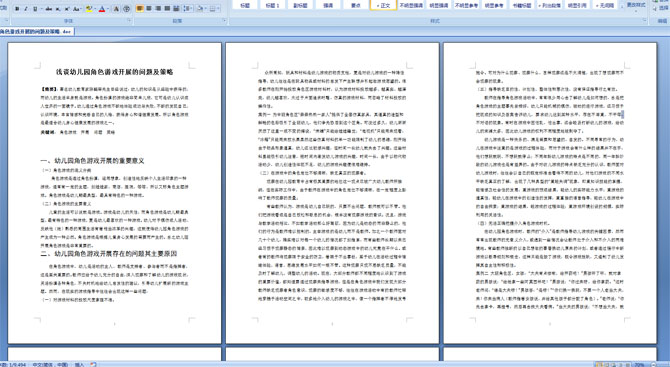Viewport: 670px width, 367px height.
Task: Toggle italic formatting in the ribbon
Action: 26,9
